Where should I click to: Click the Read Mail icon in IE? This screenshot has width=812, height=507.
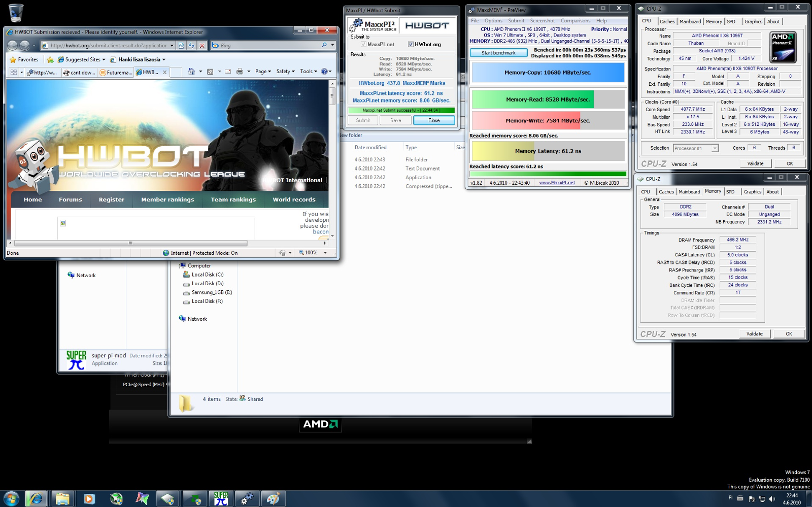tap(228, 72)
